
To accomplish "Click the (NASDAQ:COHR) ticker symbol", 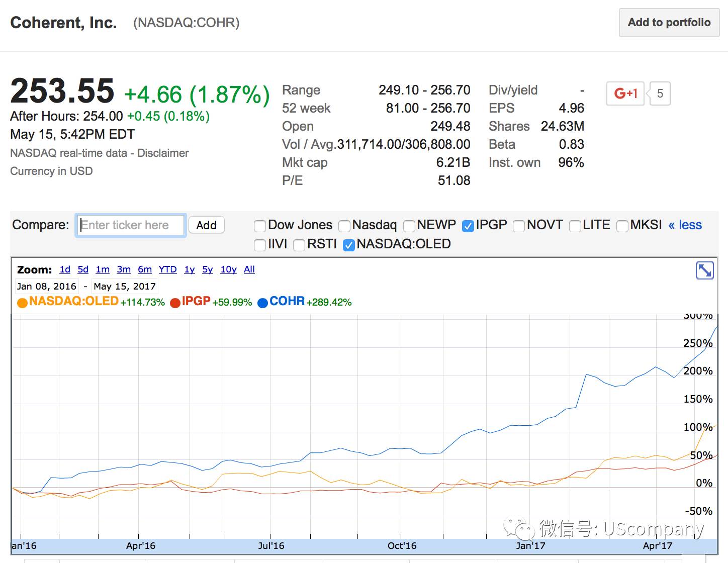I will click(187, 23).
